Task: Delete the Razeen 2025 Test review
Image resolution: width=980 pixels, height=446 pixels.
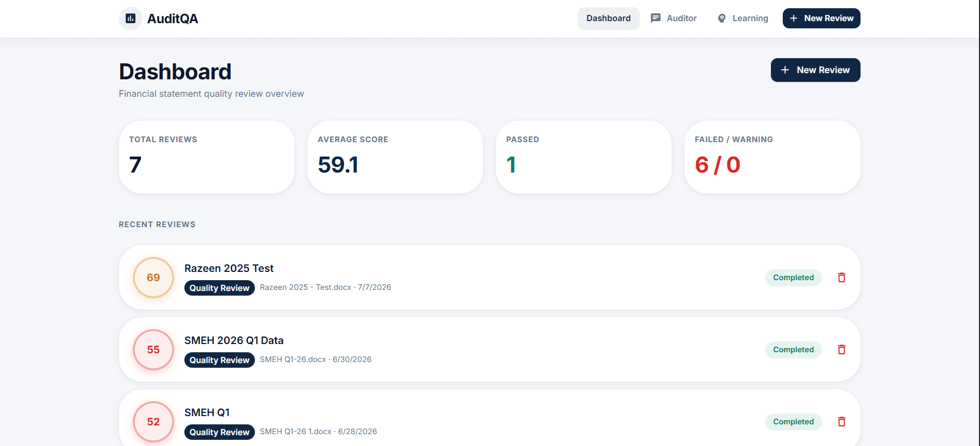Action: [841, 278]
